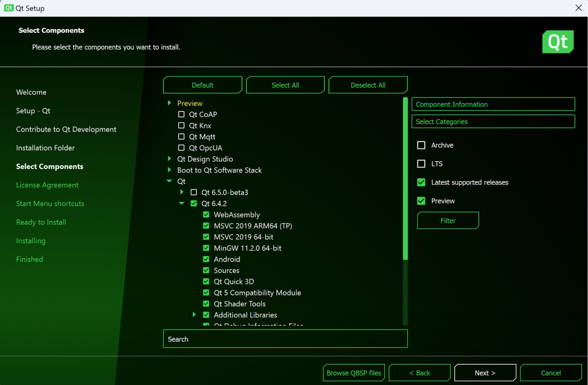
Task: Uncheck the WebAssembly component
Action: [x=206, y=215]
